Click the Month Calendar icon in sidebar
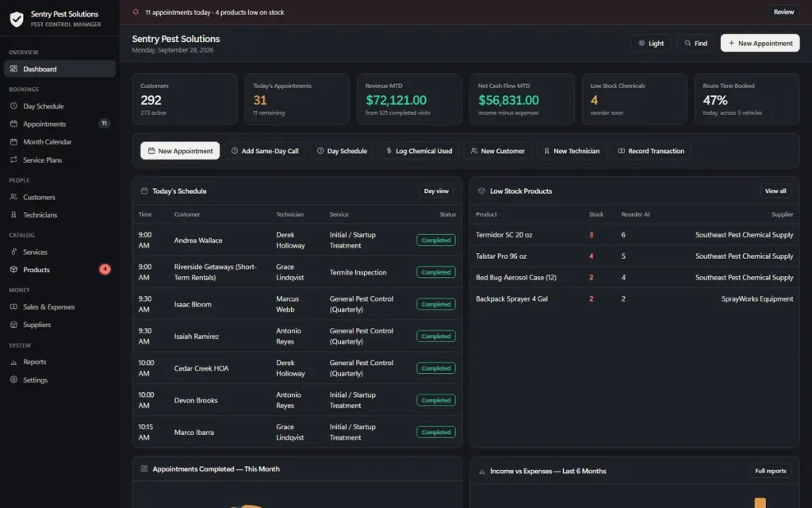 pos(13,141)
